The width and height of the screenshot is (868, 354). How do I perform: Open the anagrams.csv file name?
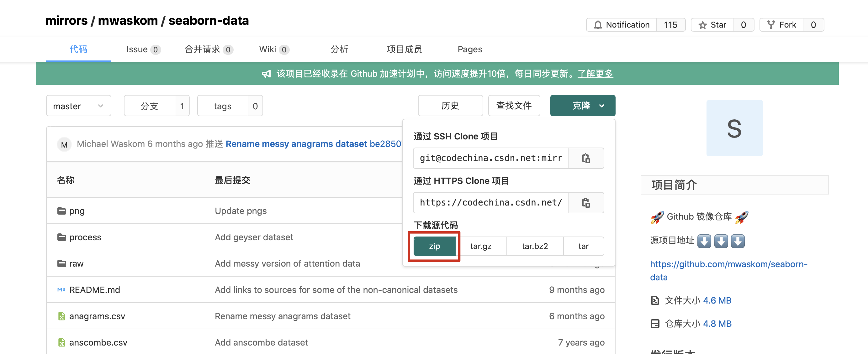coord(97,316)
